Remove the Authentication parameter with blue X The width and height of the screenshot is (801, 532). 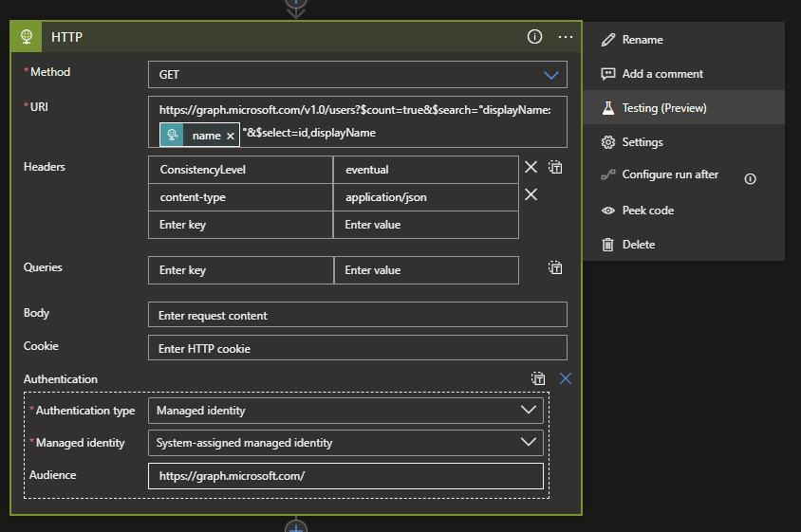click(565, 378)
